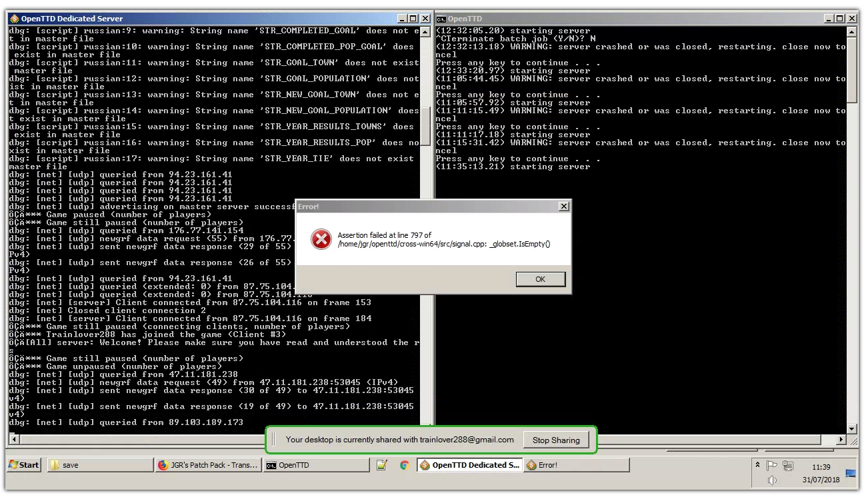Click OK in the Error! dialog
Screen dimensions: 868x497
540,279
